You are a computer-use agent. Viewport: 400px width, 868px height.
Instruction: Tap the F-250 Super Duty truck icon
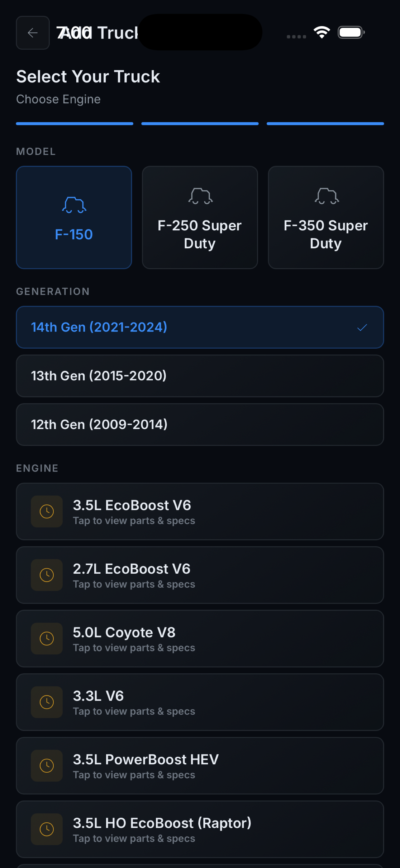[x=200, y=196]
